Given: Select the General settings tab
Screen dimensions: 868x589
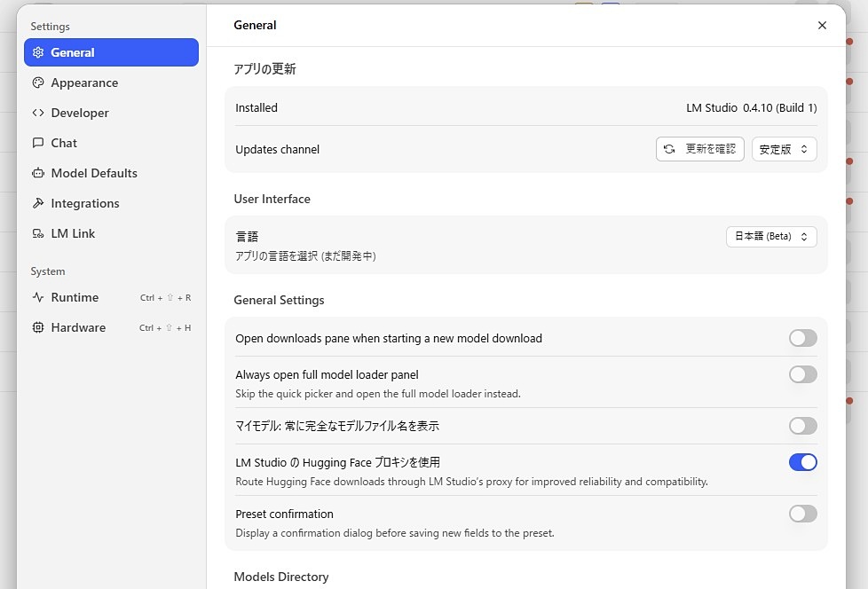Looking at the screenshot, I should (111, 52).
